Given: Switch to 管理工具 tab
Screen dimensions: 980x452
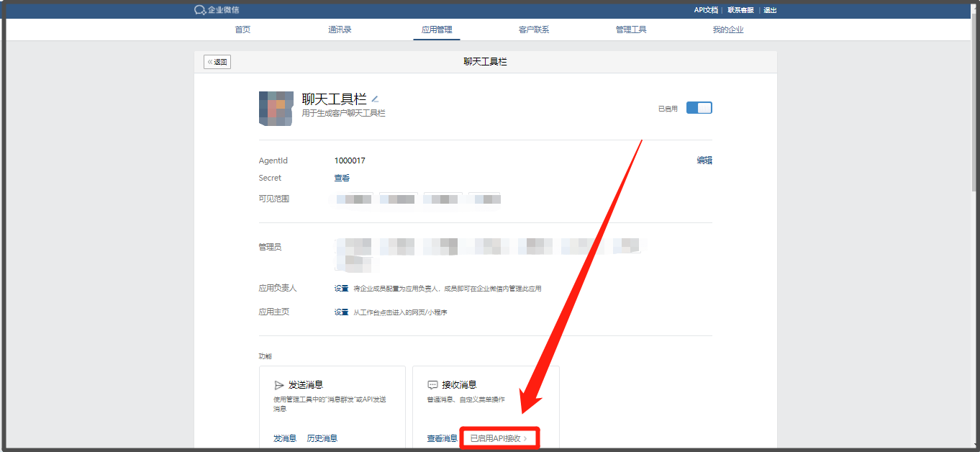Looking at the screenshot, I should coord(631,30).
